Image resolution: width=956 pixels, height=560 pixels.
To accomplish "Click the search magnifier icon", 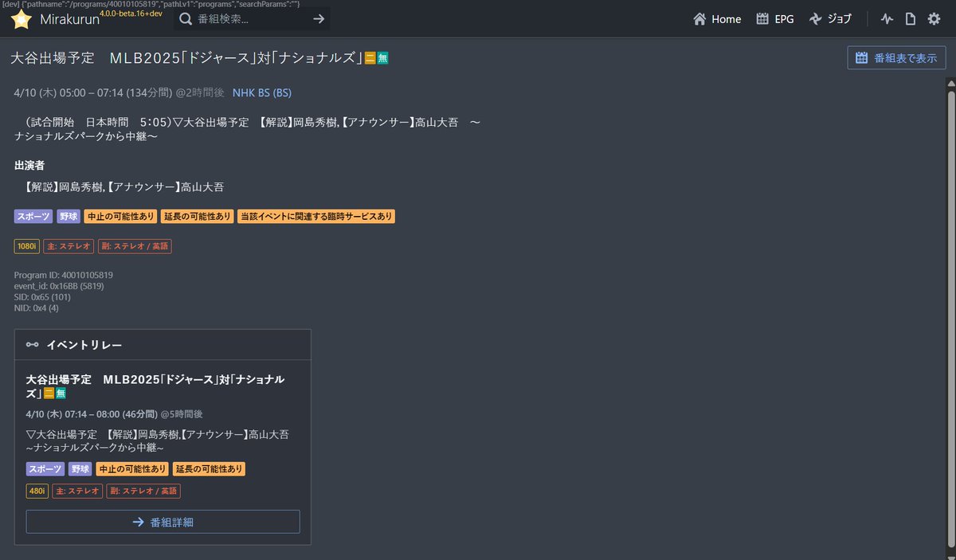I will [185, 19].
